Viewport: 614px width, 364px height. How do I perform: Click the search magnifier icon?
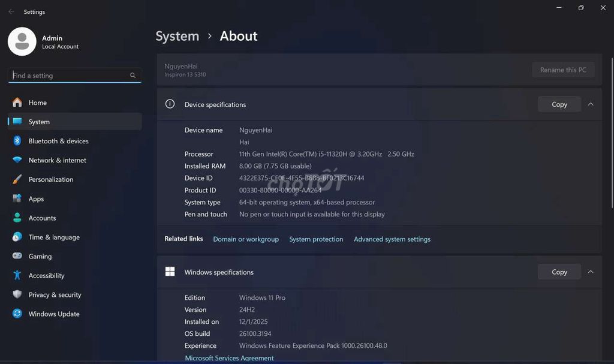(133, 75)
